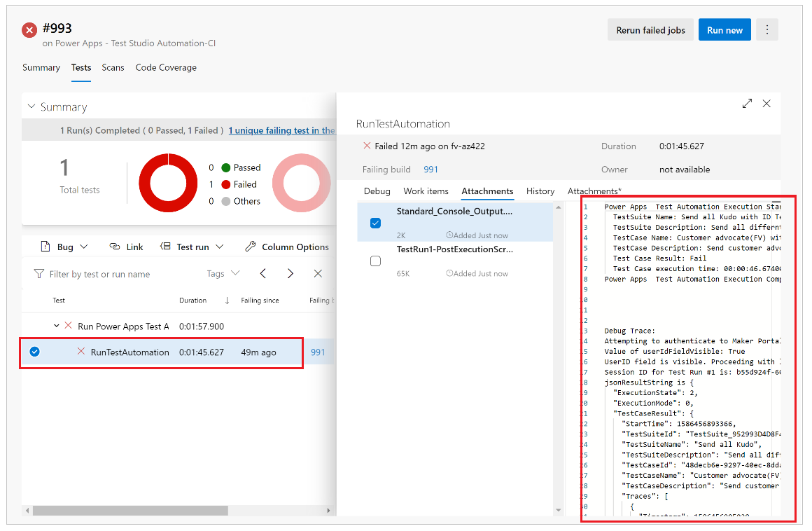The height and width of the screenshot is (531, 812).
Task: Collapse Run Power Apps Test tree row
Action: pyautogui.click(x=57, y=326)
